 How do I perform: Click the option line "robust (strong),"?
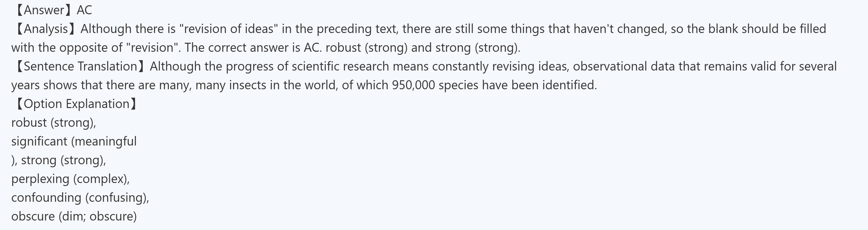[x=54, y=122]
